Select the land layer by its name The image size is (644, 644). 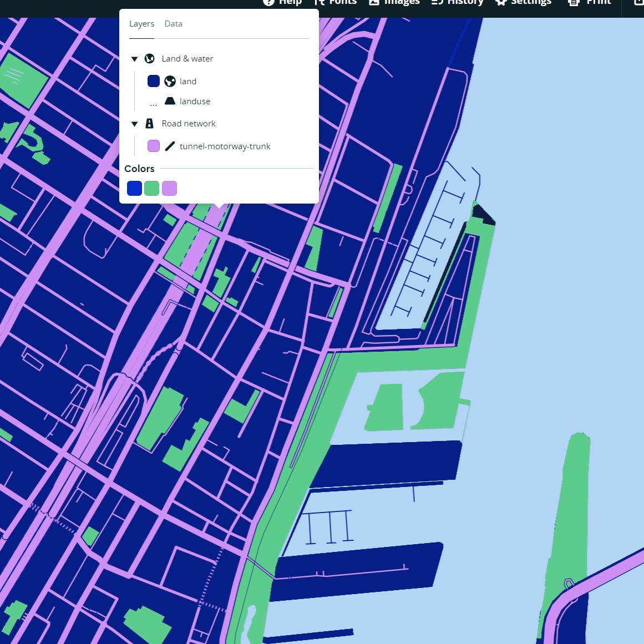(x=188, y=81)
